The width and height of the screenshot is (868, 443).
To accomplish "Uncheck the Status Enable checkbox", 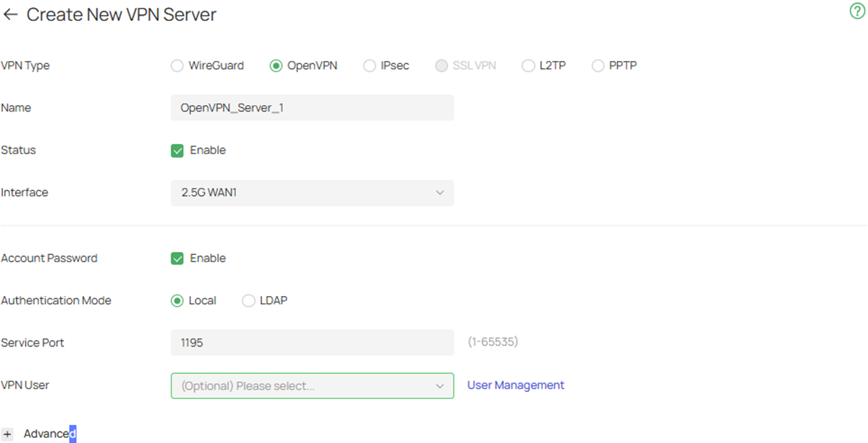I will coord(177,150).
